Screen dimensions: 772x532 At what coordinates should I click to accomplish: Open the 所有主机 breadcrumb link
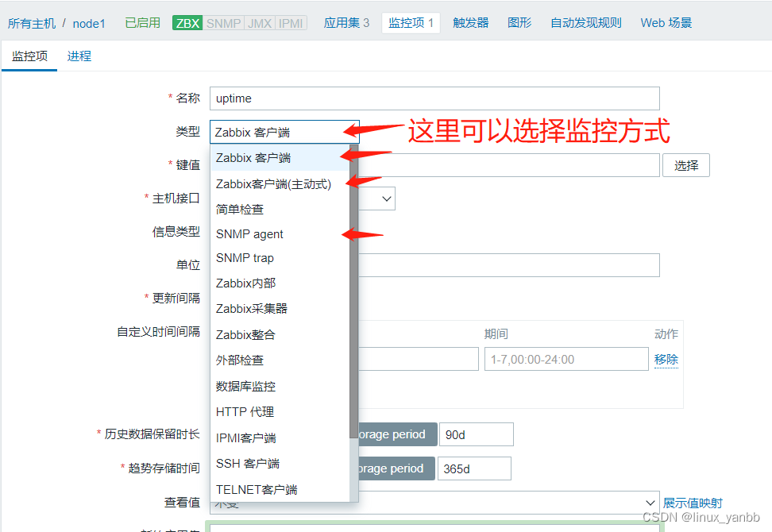point(32,23)
